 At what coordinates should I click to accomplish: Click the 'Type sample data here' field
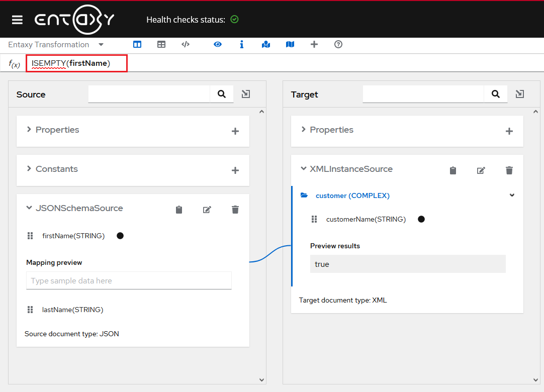tap(129, 281)
